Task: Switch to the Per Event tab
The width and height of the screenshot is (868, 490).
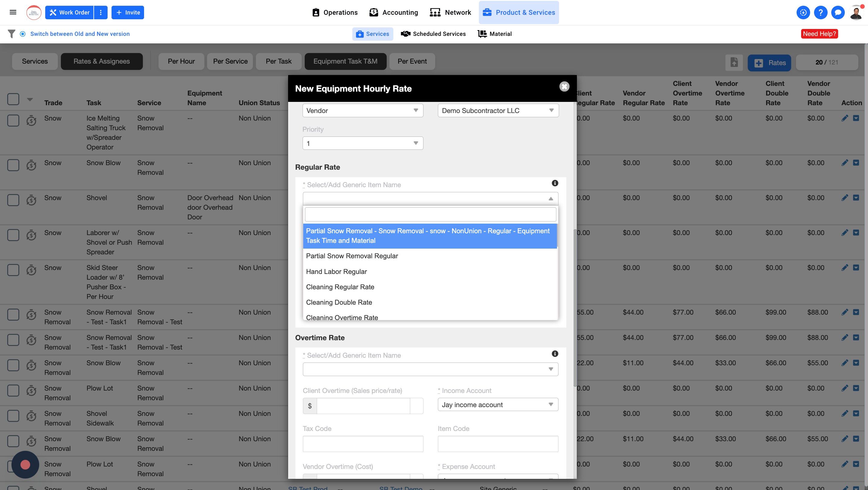Action: (412, 61)
